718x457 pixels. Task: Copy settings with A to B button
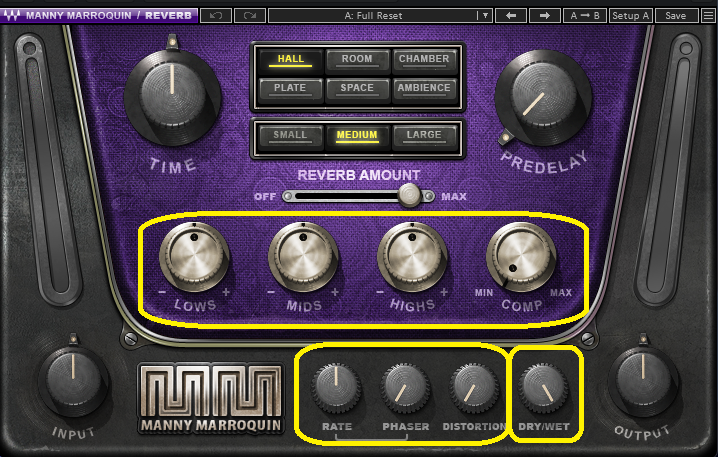[585, 16]
